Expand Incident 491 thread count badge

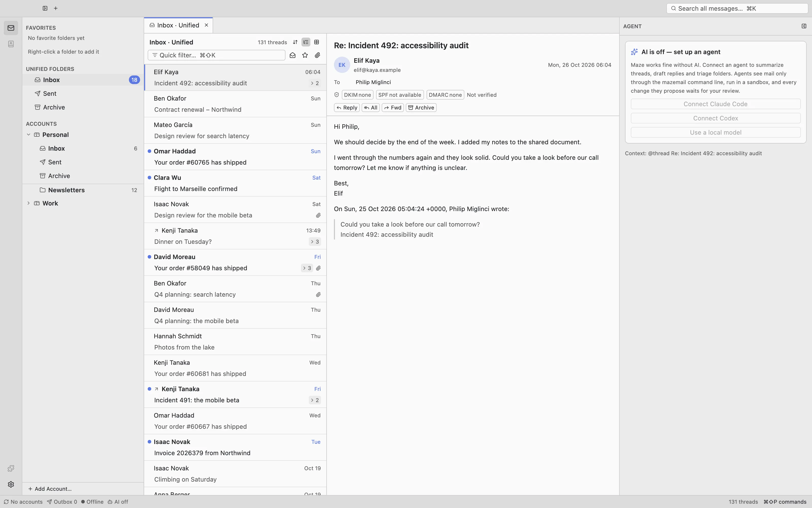315,400
